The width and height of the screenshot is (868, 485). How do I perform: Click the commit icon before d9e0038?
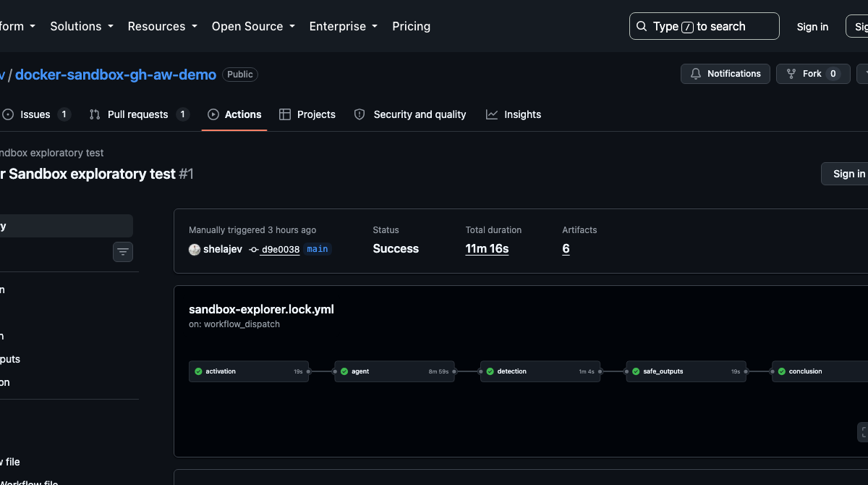(254, 249)
